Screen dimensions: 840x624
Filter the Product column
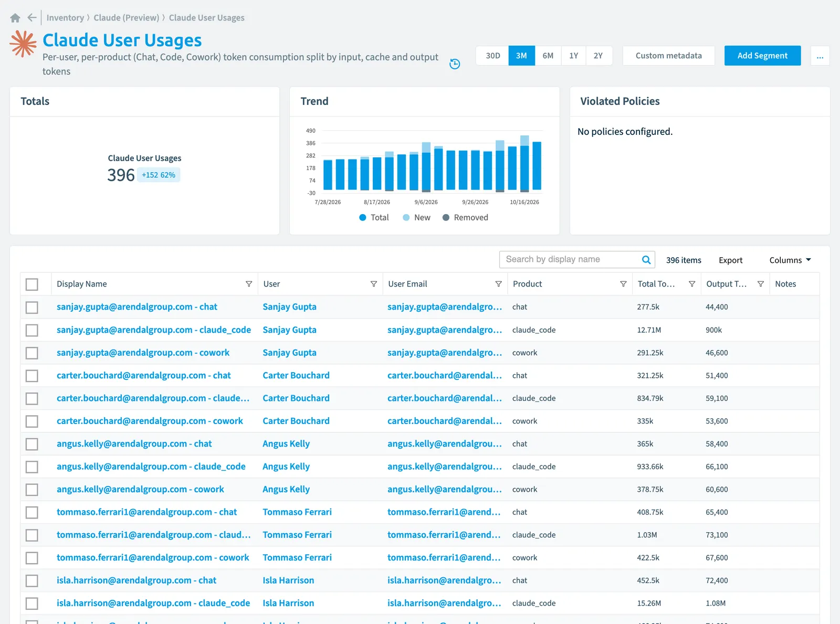(x=623, y=284)
